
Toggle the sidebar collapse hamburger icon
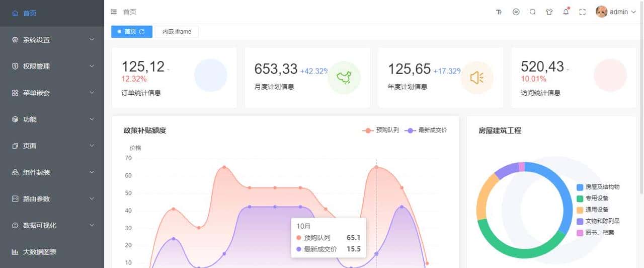(114, 12)
